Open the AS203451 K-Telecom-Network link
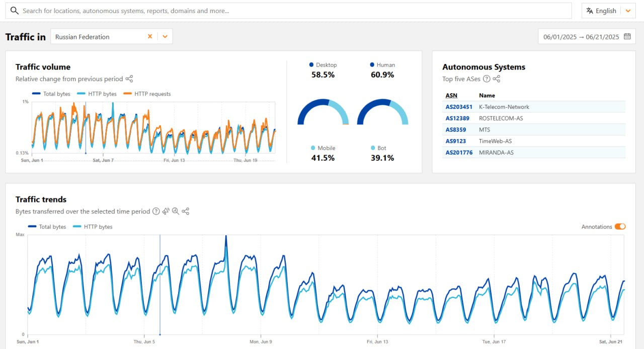644x349 pixels. tap(459, 107)
